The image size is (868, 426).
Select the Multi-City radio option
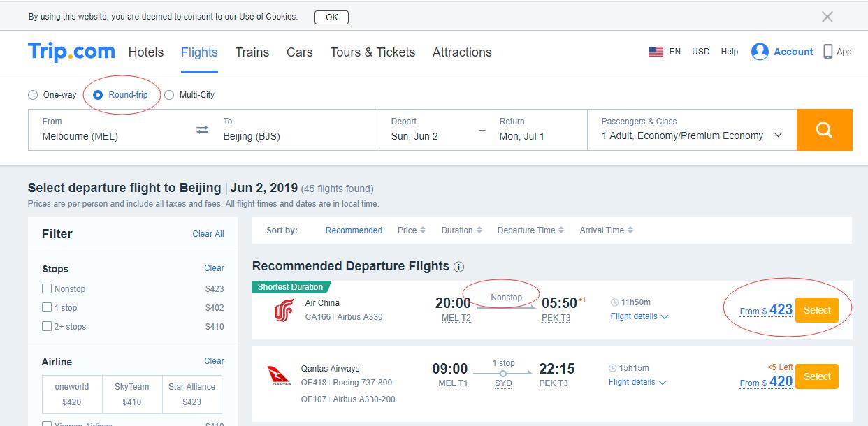tap(169, 95)
